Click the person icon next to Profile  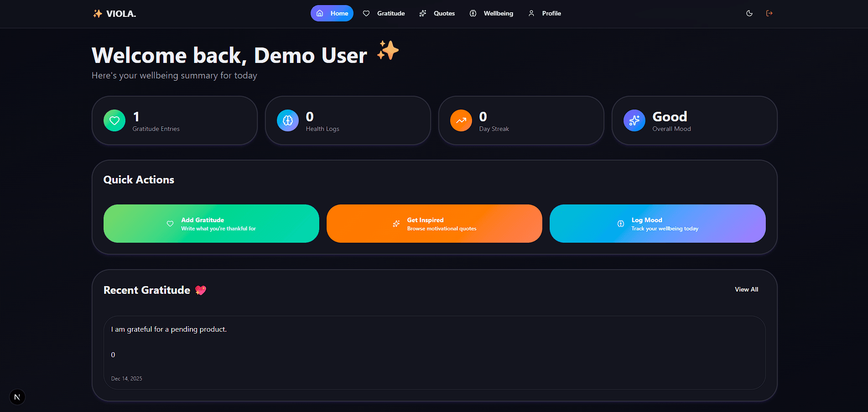click(x=530, y=13)
